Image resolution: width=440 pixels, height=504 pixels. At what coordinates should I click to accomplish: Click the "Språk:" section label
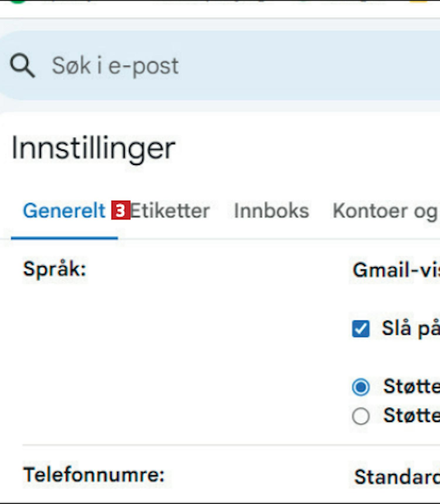pos(55,269)
